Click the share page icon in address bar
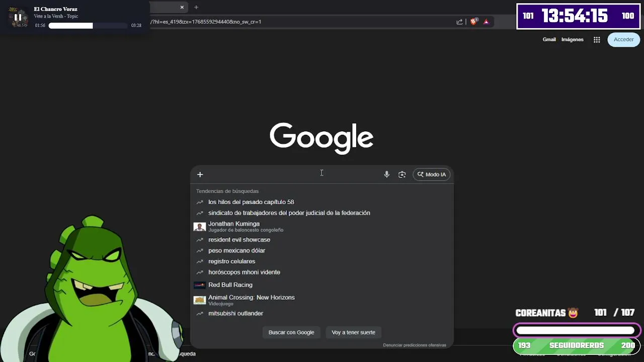 click(x=459, y=22)
